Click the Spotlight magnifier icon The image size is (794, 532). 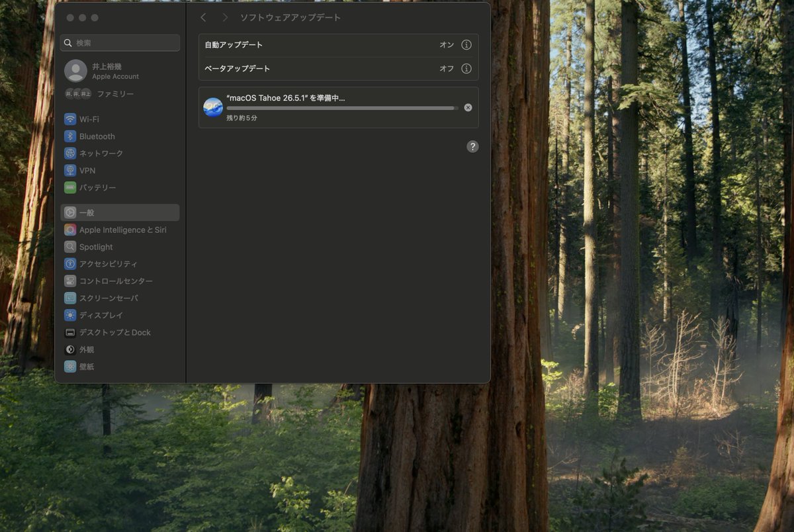(70, 247)
